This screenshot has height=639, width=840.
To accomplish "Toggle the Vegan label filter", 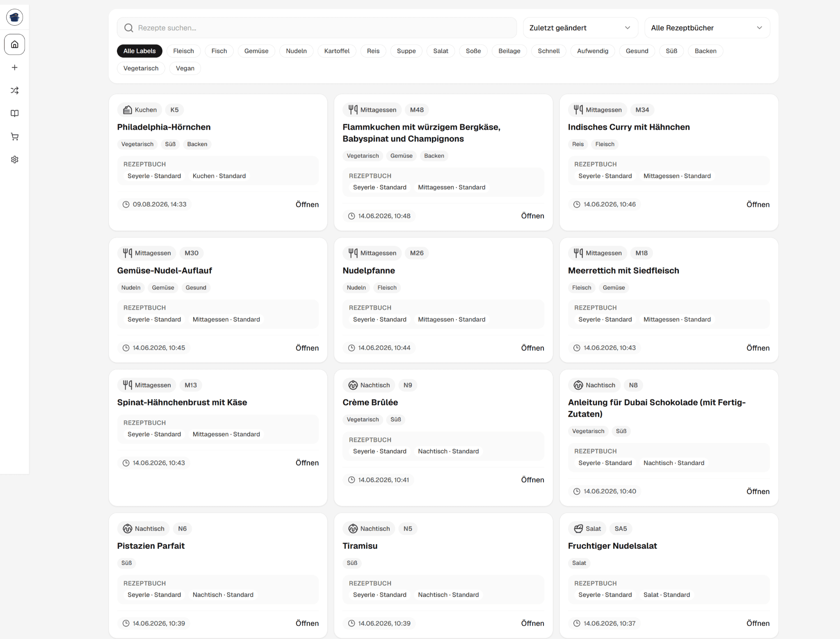I will click(185, 68).
